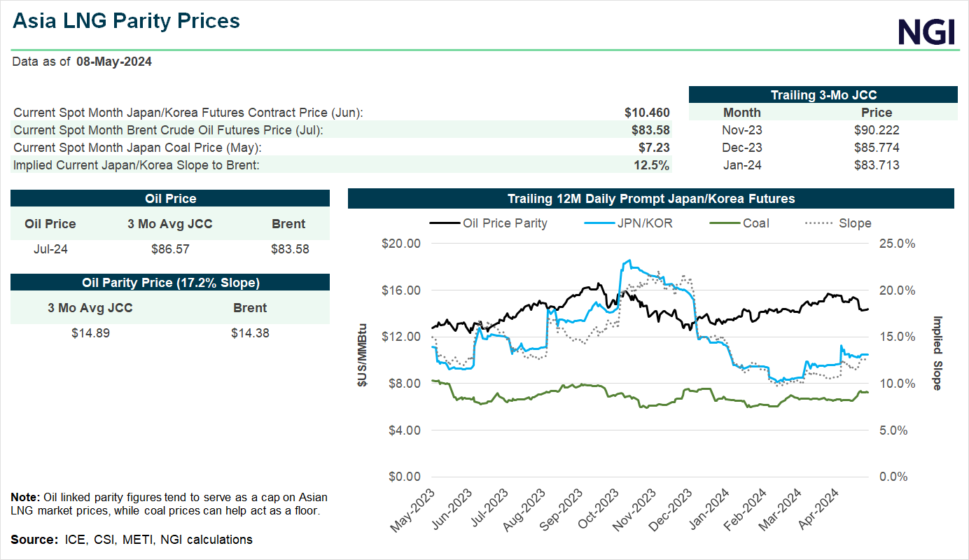Click the Trailing 3-Mo JCC header
969x560 pixels.
click(x=823, y=94)
